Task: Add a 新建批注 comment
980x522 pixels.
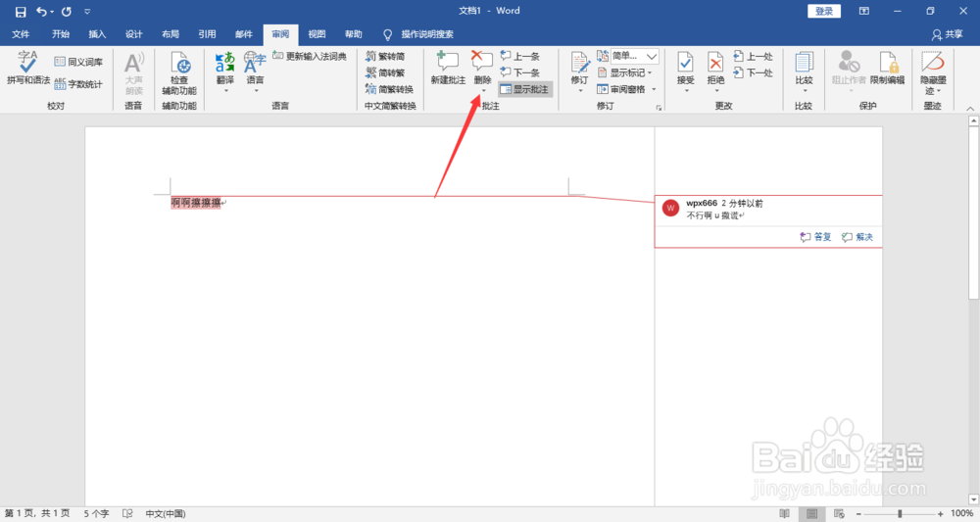Action: [448, 68]
